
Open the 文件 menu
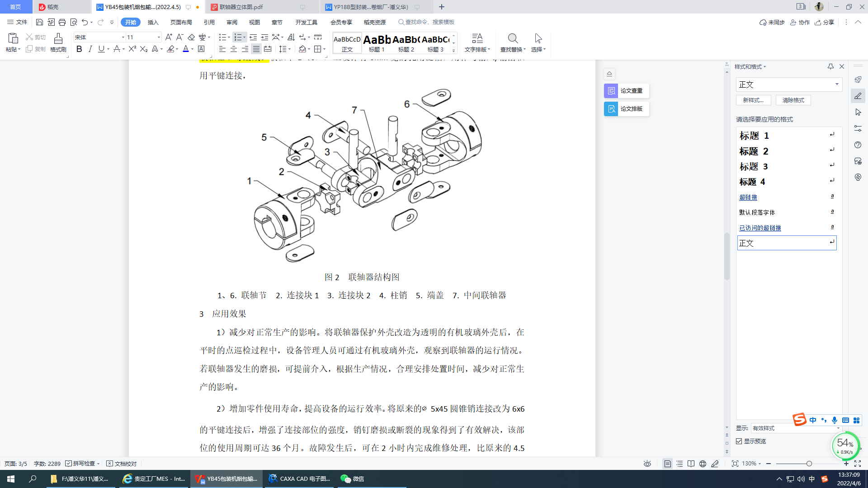[17, 22]
